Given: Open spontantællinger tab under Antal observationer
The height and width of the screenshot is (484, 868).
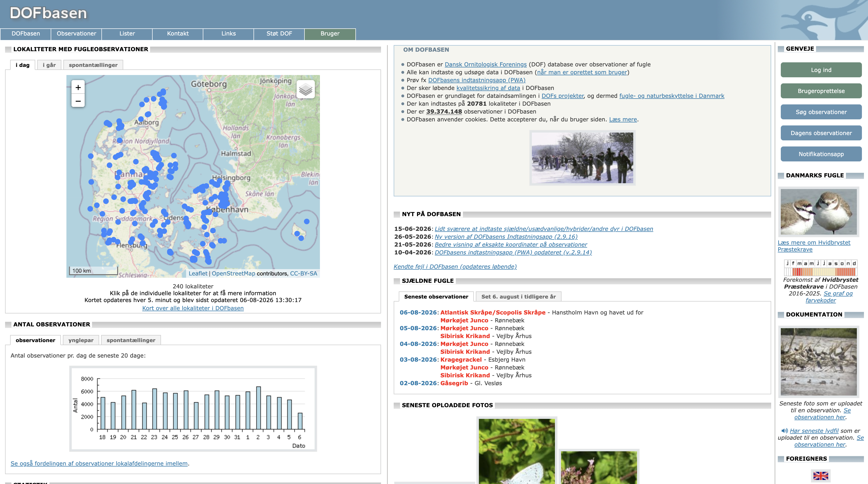Looking at the screenshot, I should coord(131,340).
